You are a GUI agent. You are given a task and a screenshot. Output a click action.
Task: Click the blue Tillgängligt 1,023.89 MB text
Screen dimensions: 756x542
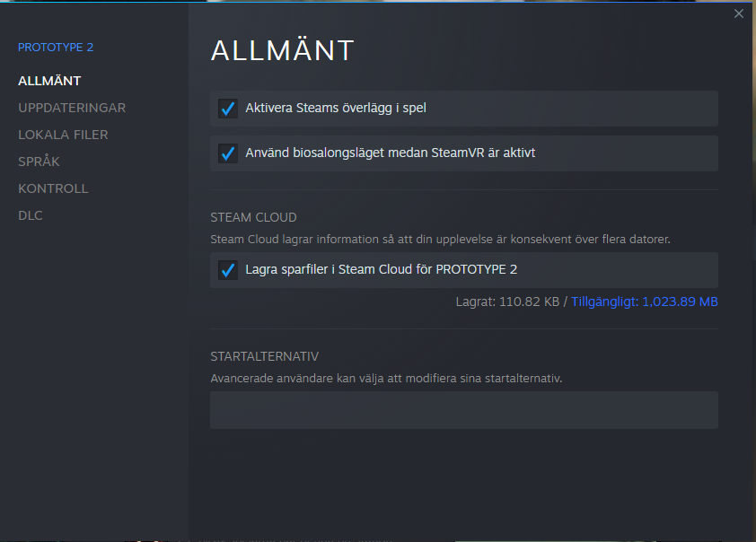point(645,302)
